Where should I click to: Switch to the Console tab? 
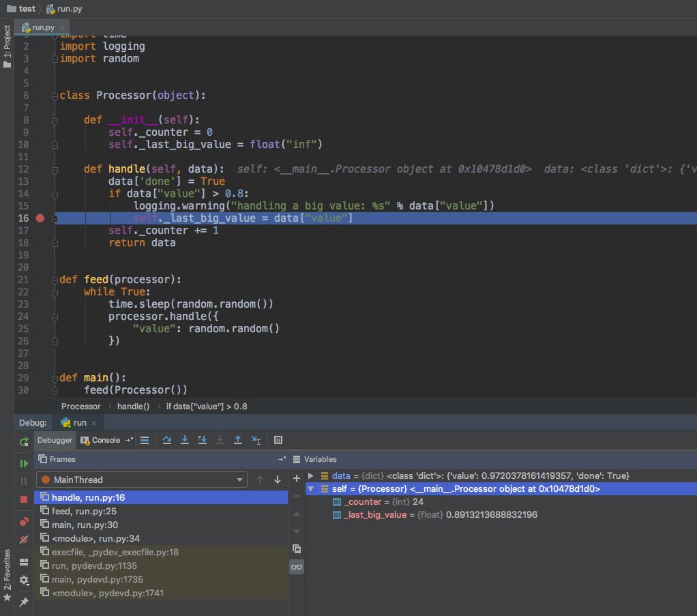click(100, 440)
